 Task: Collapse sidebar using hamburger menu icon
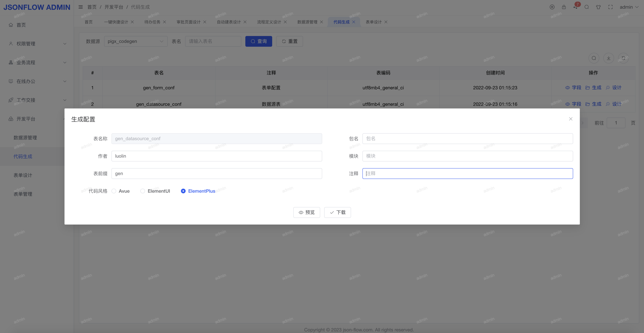(x=81, y=7)
